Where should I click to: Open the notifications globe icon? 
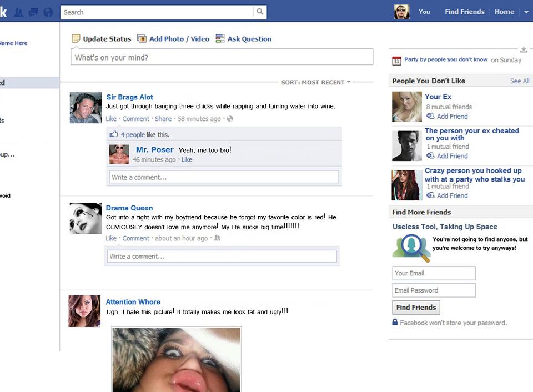click(x=48, y=12)
